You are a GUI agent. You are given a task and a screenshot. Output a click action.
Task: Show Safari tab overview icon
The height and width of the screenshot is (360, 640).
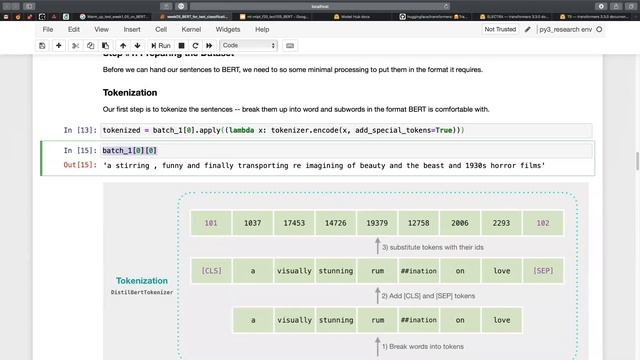click(x=631, y=6)
